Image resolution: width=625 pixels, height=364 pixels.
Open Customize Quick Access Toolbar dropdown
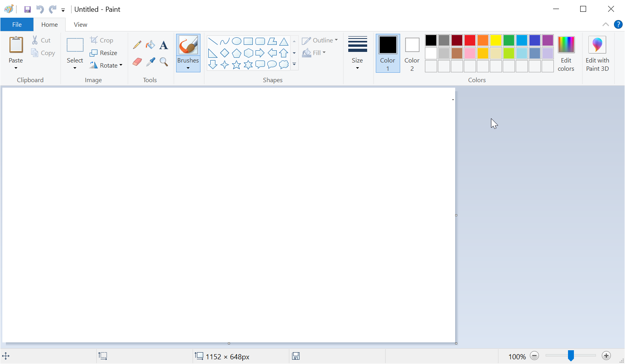[63, 10]
